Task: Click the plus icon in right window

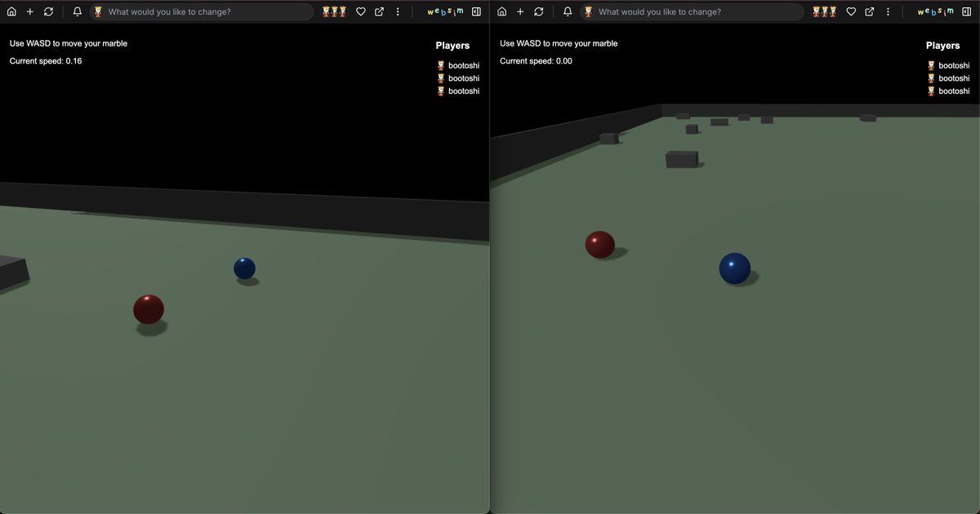Action: [520, 12]
